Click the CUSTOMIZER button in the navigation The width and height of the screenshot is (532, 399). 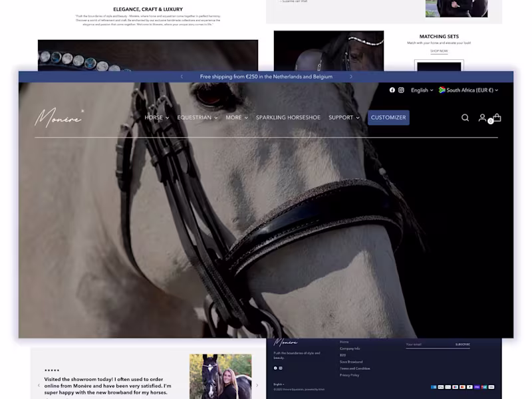click(x=388, y=118)
